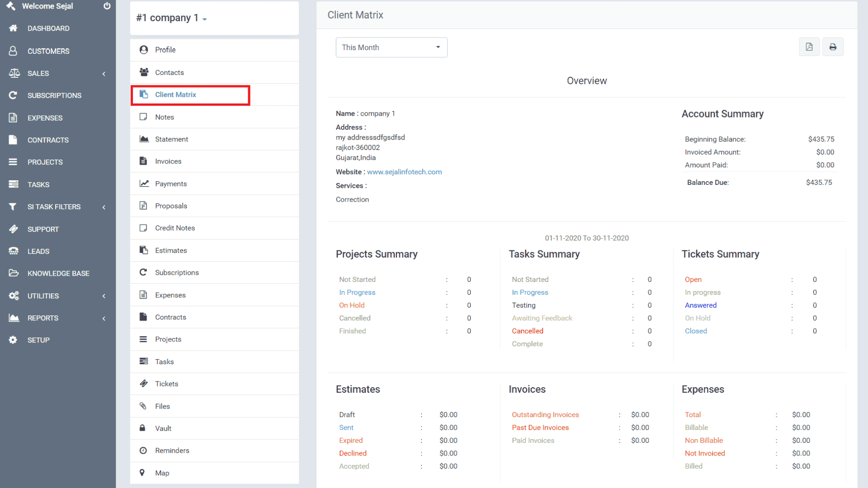Open the Vault page for company 1
Screen dimensions: 868x488
pyautogui.click(x=164, y=428)
